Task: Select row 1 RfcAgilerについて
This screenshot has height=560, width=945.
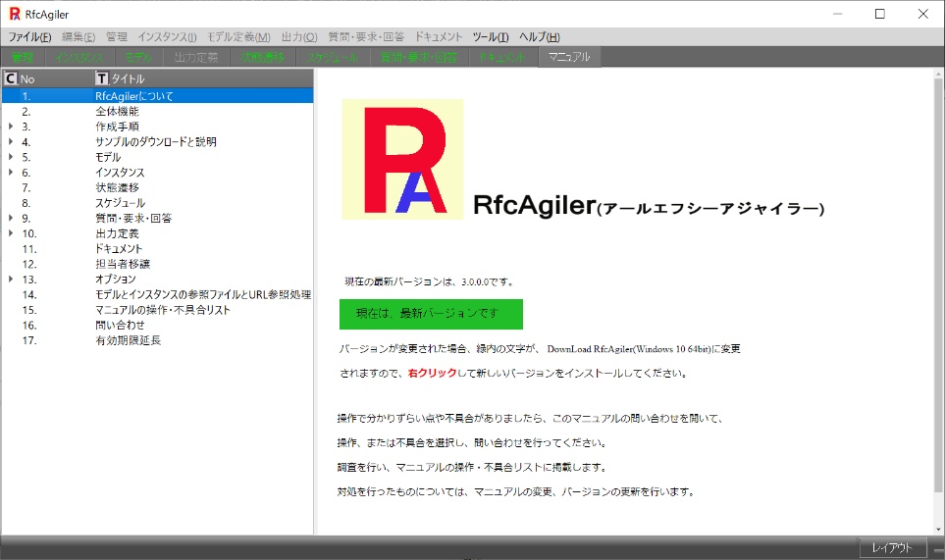Action: 157,96
